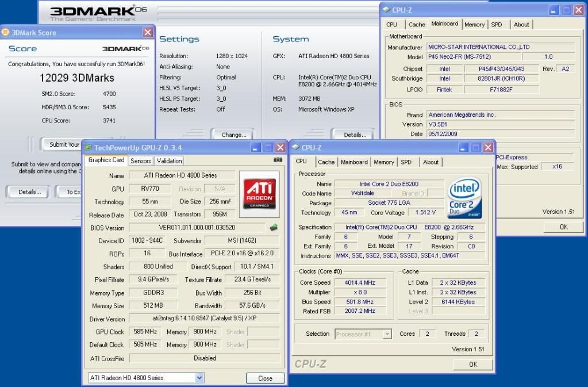Click the GPU-Z title bar app icon

pos(89,147)
